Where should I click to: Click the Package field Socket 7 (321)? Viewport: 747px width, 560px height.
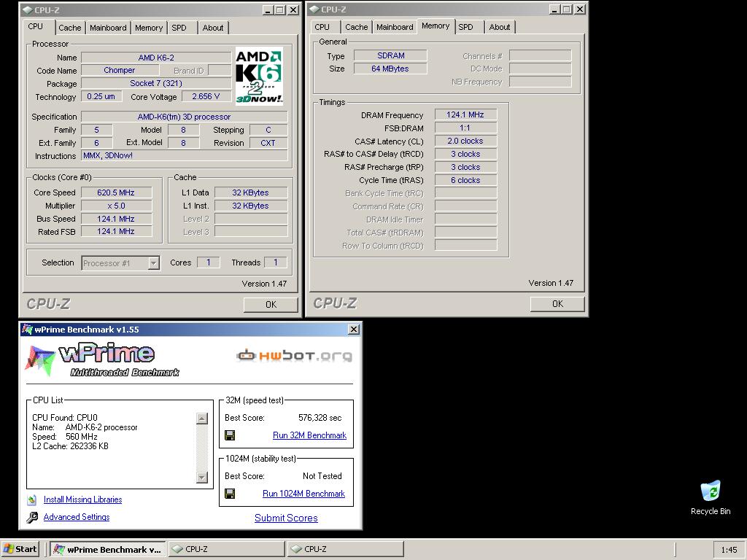[156, 83]
